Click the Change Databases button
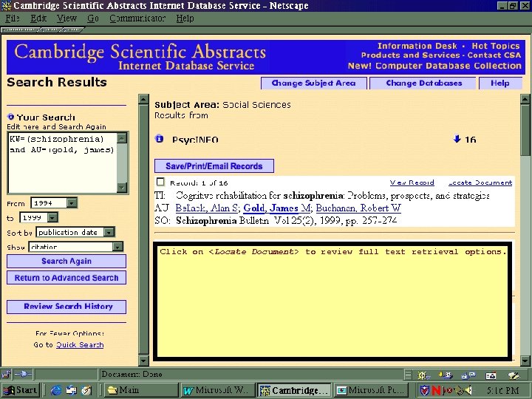Image resolution: width=532 pixels, height=399 pixels. (423, 83)
